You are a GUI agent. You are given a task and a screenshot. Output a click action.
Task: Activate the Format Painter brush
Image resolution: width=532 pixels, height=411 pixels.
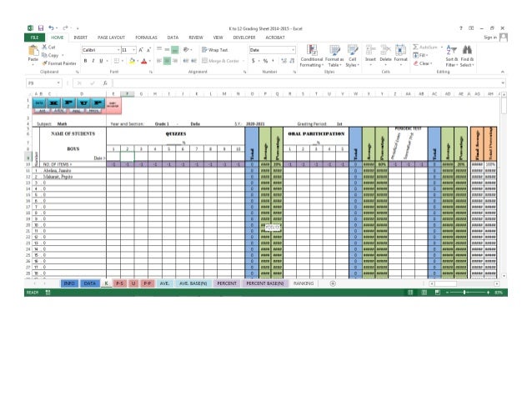point(59,63)
